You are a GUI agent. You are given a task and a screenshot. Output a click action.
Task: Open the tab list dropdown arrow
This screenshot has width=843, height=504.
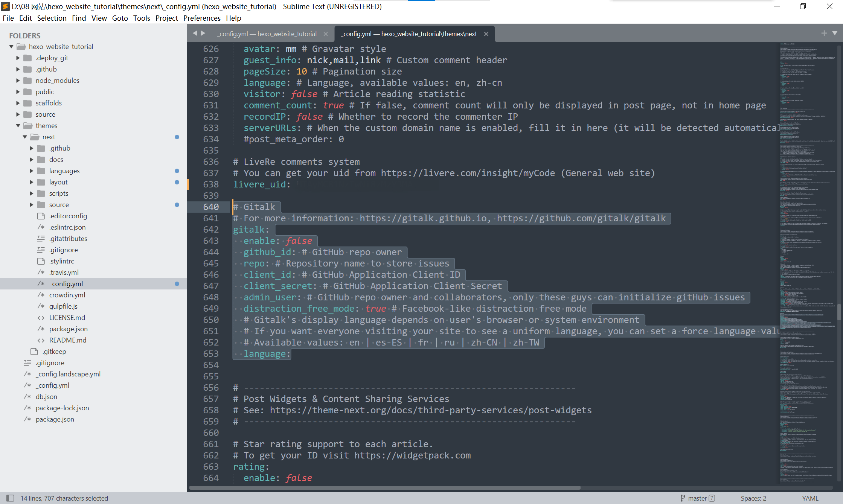pyautogui.click(x=835, y=33)
